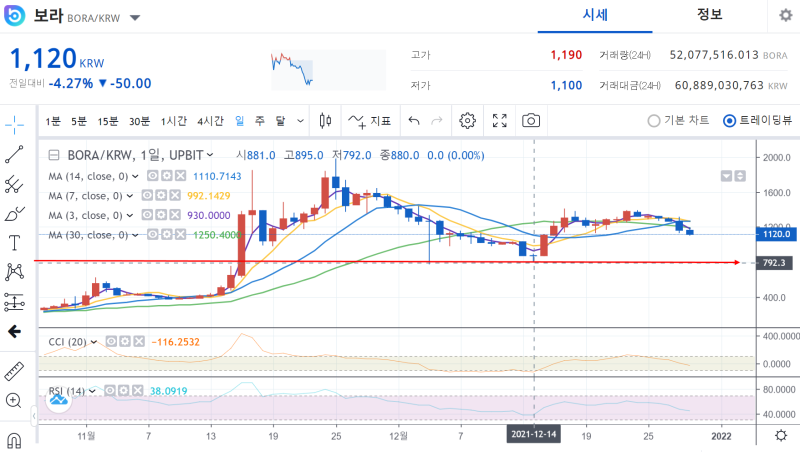
Task: Click the back arrow in left toolbar
Action: (14, 332)
